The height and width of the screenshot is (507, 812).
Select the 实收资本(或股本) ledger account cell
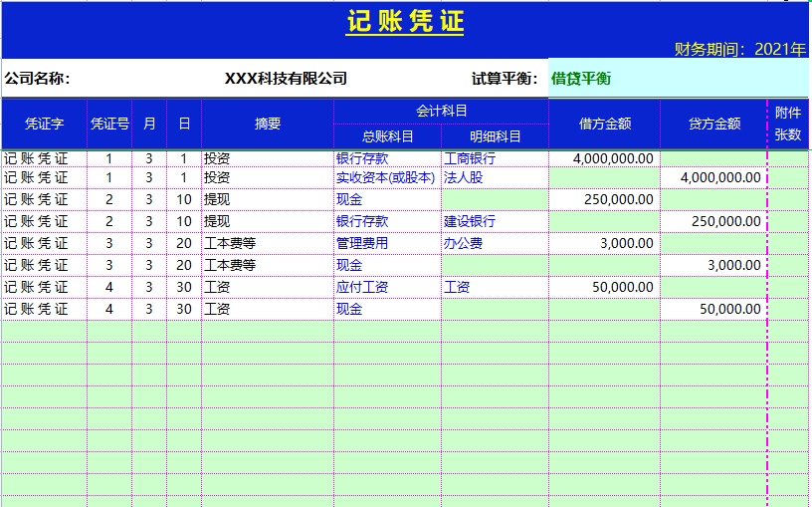pos(387,177)
